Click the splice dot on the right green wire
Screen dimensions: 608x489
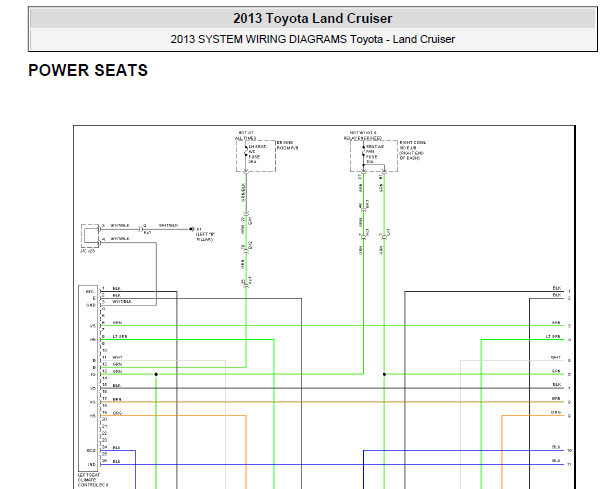coord(384,374)
